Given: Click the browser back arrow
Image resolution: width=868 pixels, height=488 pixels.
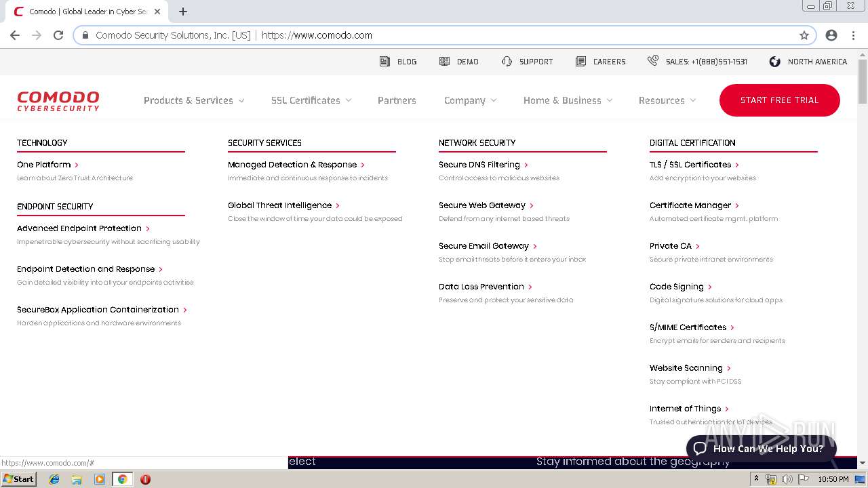Looking at the screenshot, I should click(15, 35).
